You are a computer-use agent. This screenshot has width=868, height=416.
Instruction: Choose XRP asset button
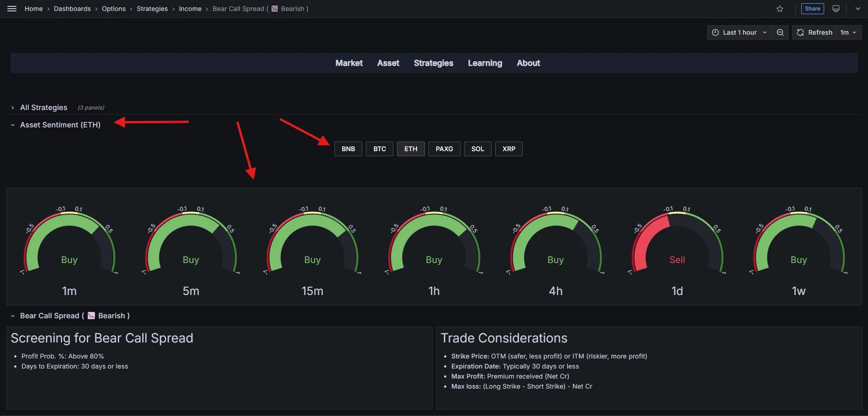click(508, 148)
